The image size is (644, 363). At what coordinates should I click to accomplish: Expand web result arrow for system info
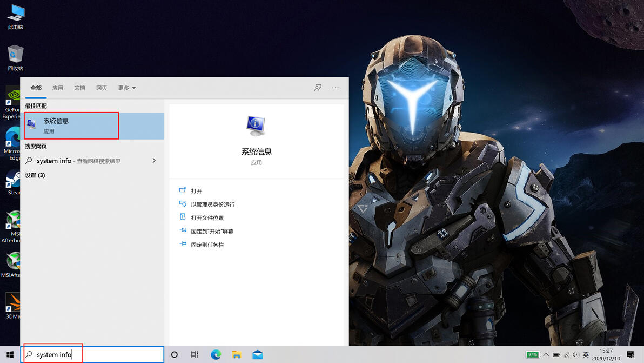click(x=154, y=161)
